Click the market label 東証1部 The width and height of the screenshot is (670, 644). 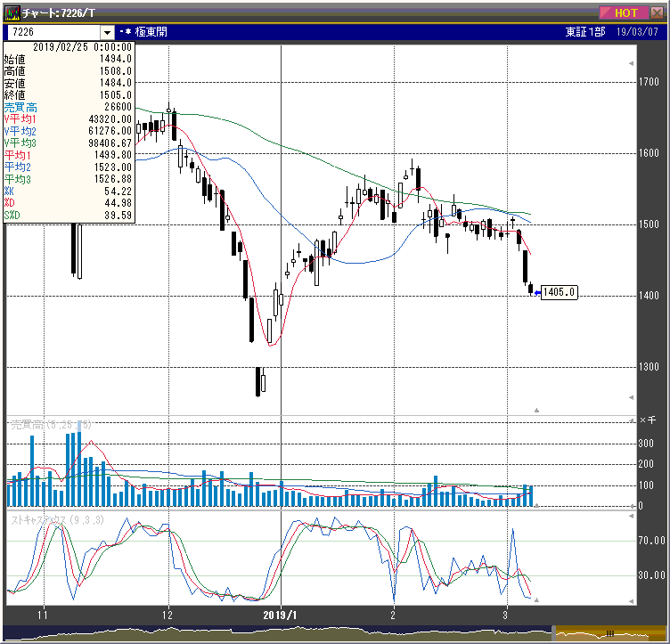tap(585, 32)
